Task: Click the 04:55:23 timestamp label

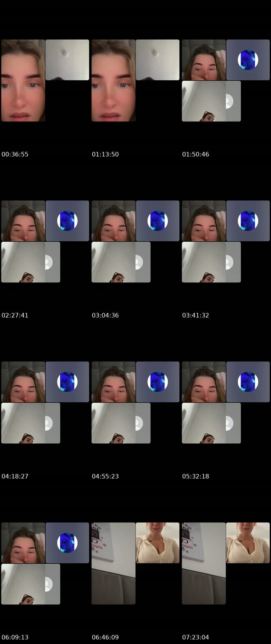Action: (105, 476)
